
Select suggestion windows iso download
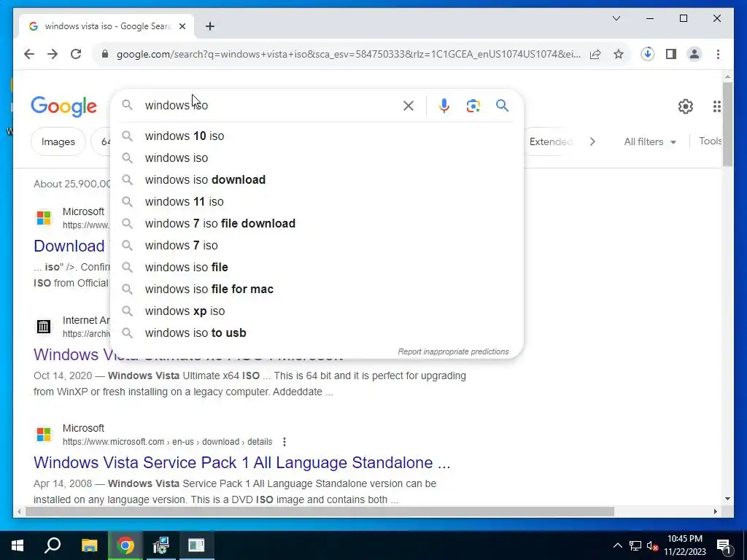pos(317,179)
